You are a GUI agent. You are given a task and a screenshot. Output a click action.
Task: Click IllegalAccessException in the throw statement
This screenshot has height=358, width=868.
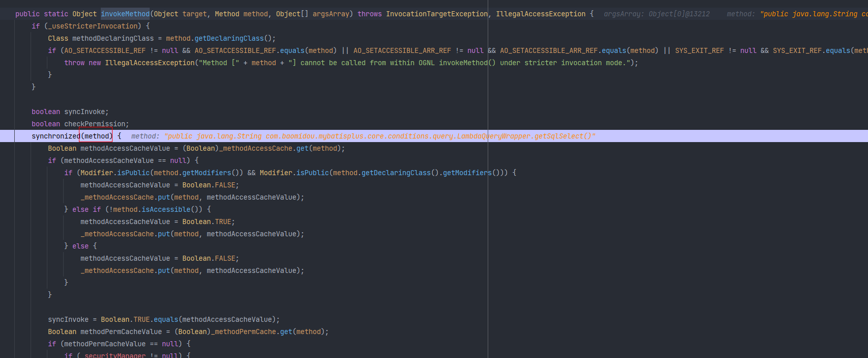(x=150, y=63)
